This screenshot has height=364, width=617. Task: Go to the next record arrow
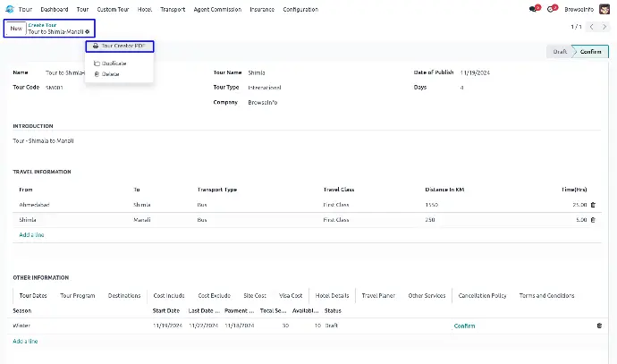pyautogui.click(x=604, y=28)
